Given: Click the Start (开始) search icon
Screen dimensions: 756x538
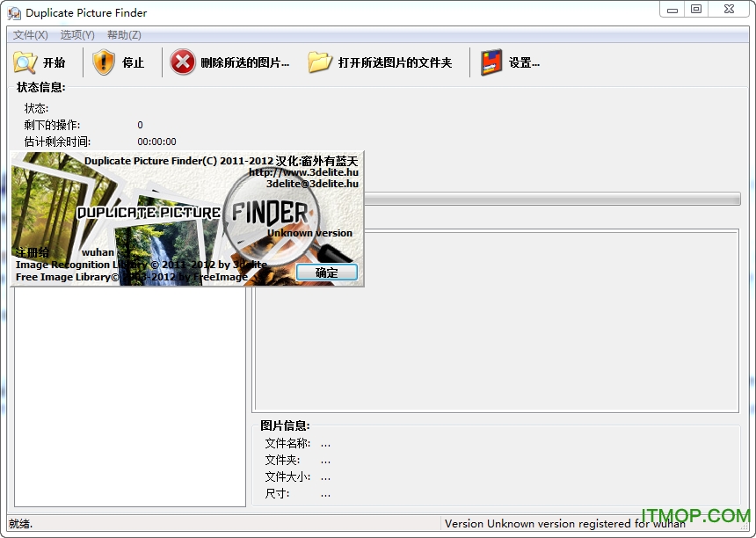Looking at the screenshot, I should tap(25, 62).
